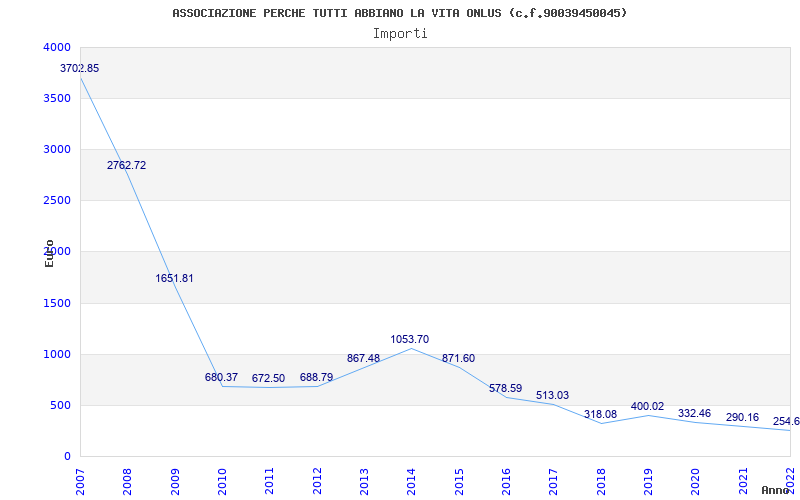Select the Importi subtitle
This screenshot has height=500, width=800.
click(x=400, y=34)
